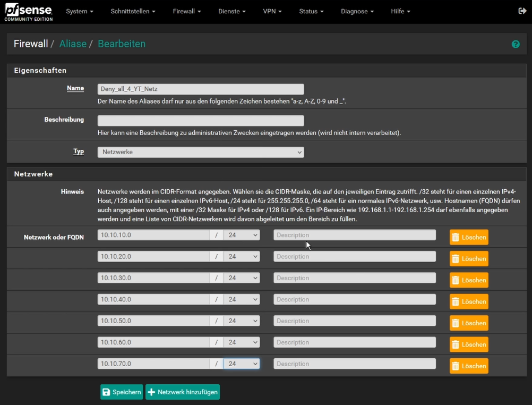Click the Beschreibung field label

tap(64, 120)
